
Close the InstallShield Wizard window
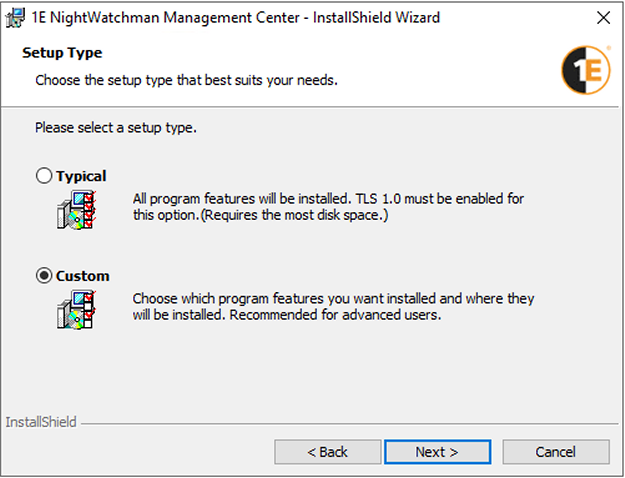point(602,18)
